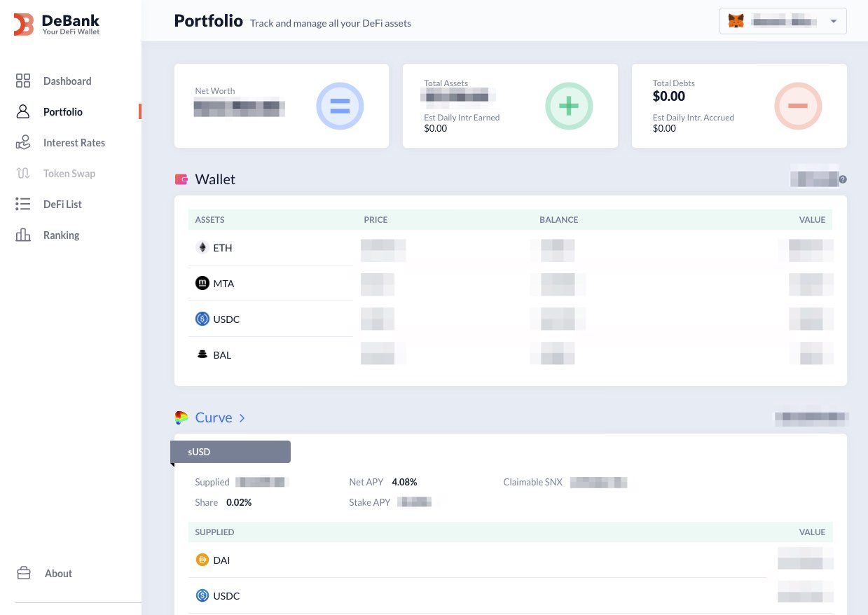This screenshot has width=868, height=615.
Task: Click Est Daily Intr Earned label
Action: tap(462, 117)
